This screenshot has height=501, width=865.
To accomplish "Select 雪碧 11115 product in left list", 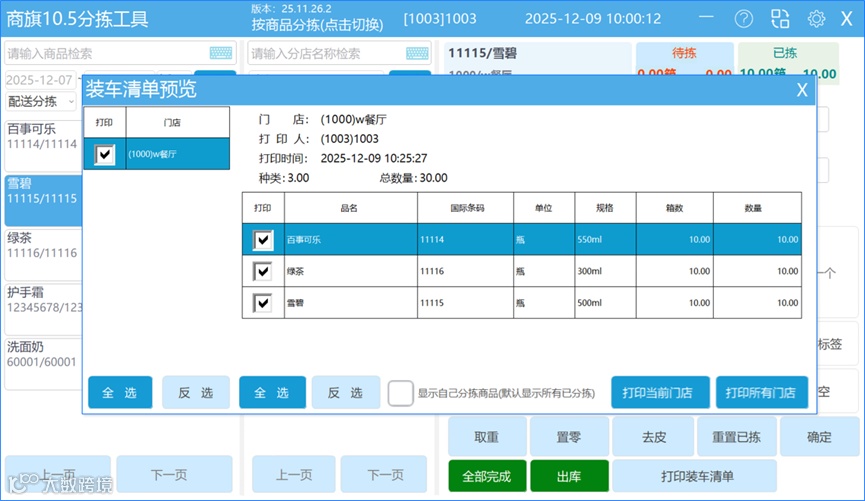I will (x=43, y=200).
